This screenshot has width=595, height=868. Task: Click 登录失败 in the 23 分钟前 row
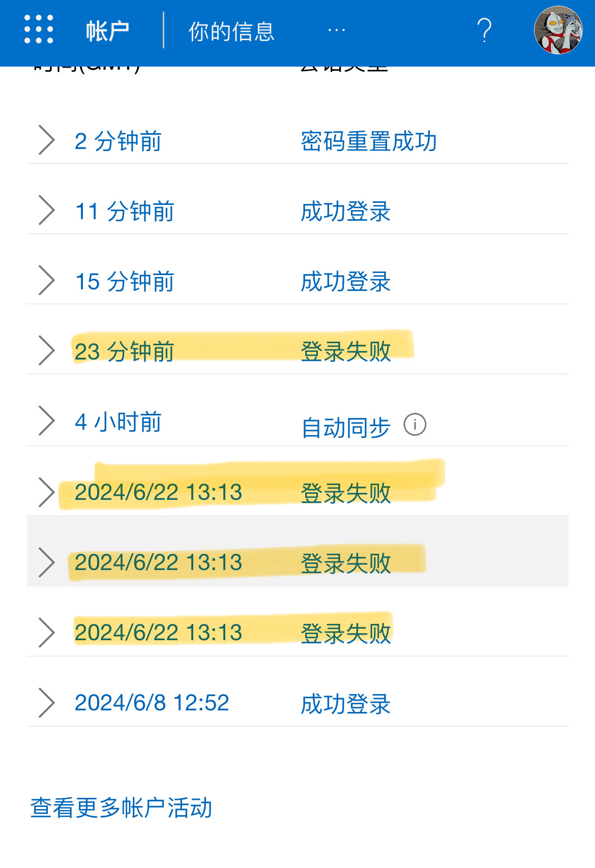pos(346,352)
